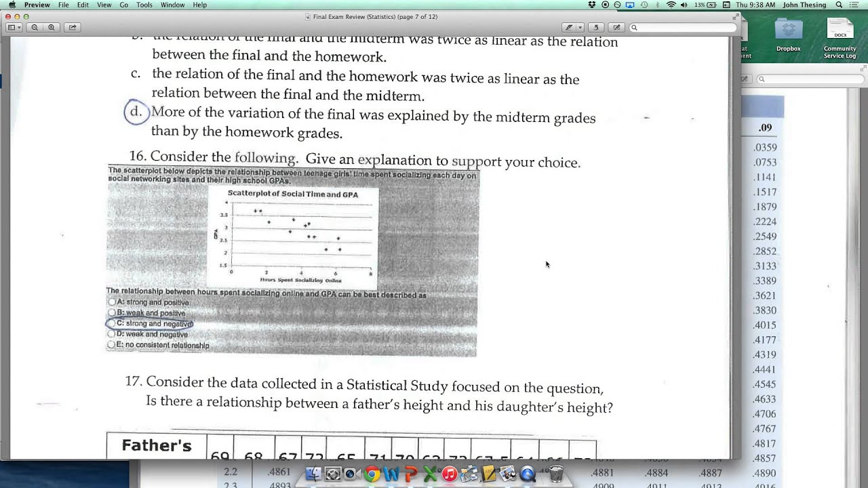
Task: Select the highlight pen tool
Action: click(570, 28)
